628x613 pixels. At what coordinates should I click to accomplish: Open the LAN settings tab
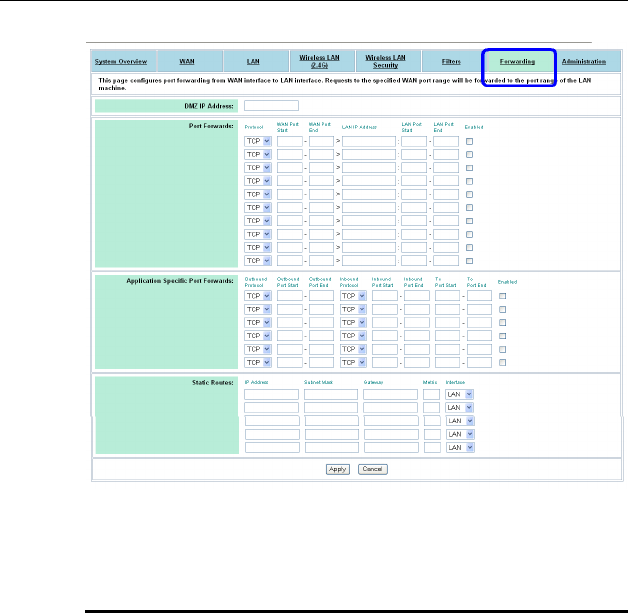pyautogui.click(x=253, y=62)
